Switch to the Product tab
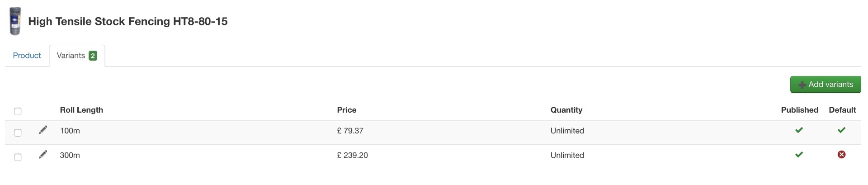The width and height of the screenshot is (868, 185). 27,56
